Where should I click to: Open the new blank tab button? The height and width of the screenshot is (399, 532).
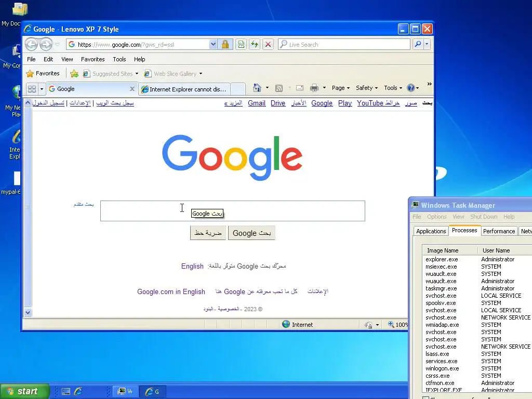coord(238,89)
